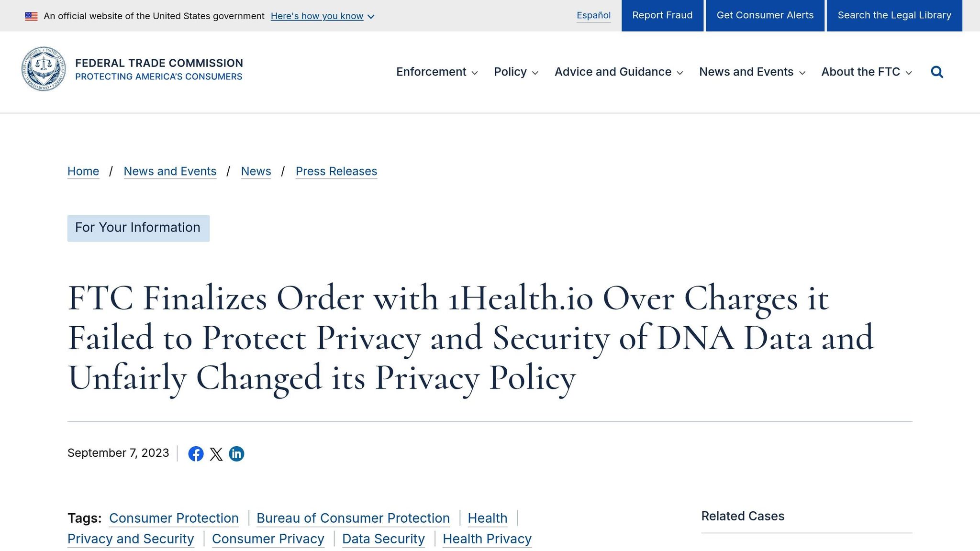This screenshot has height=551, width=980.
Task: Expand Advice and Guidance menu
Action: [x=618, y=72]
